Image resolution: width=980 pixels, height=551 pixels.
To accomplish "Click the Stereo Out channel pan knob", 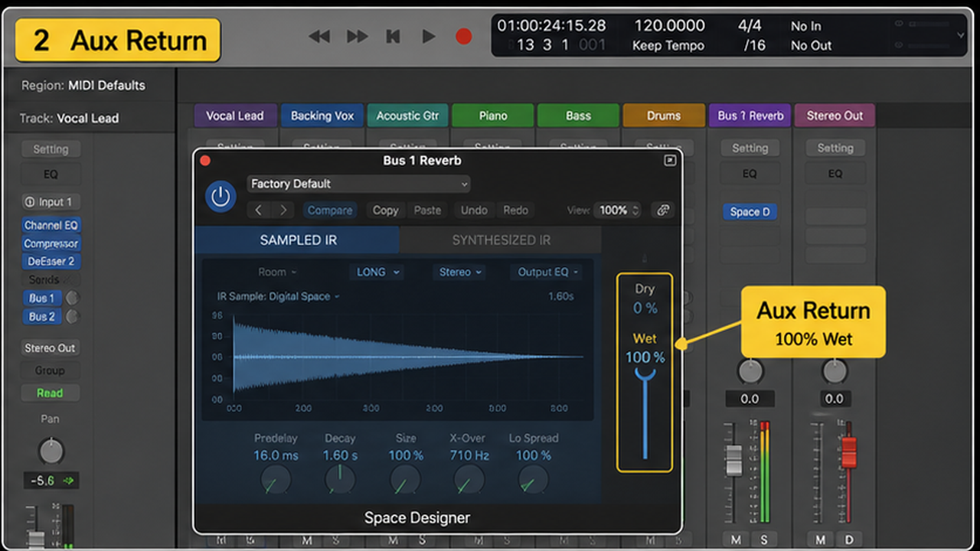I will (835, 371).
